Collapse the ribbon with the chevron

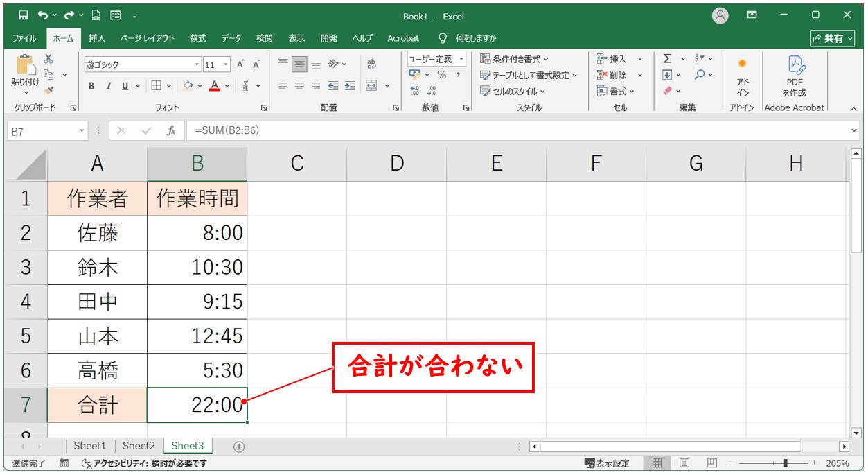pyautogui.click(x=853, y=108)
